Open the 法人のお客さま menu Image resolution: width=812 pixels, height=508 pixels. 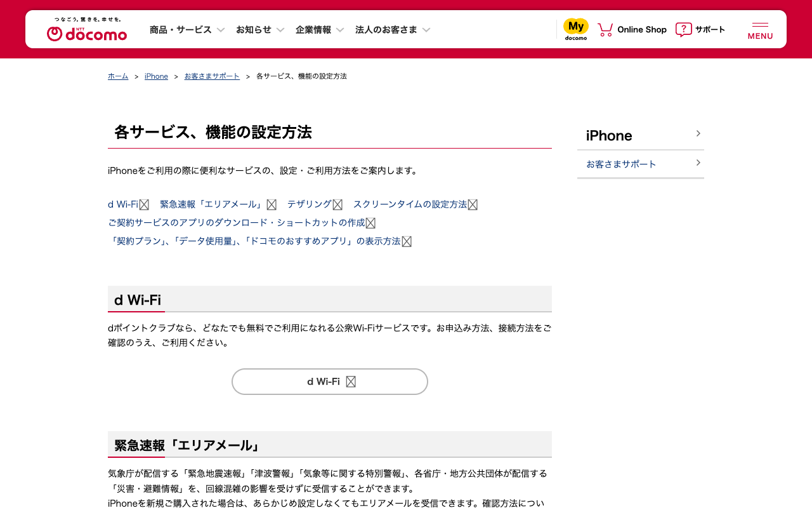point(386,30)
